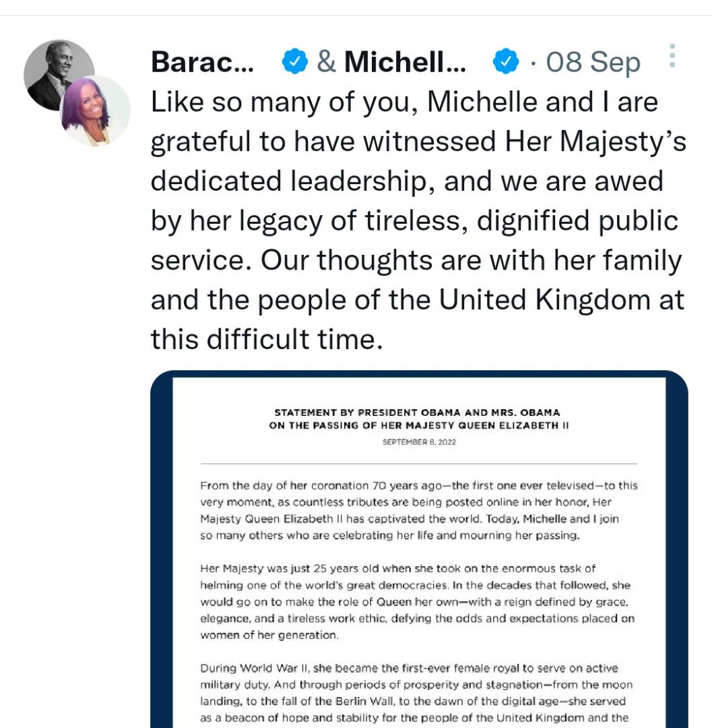
Task: Click the ampersand between the two names
Action: 326,62
